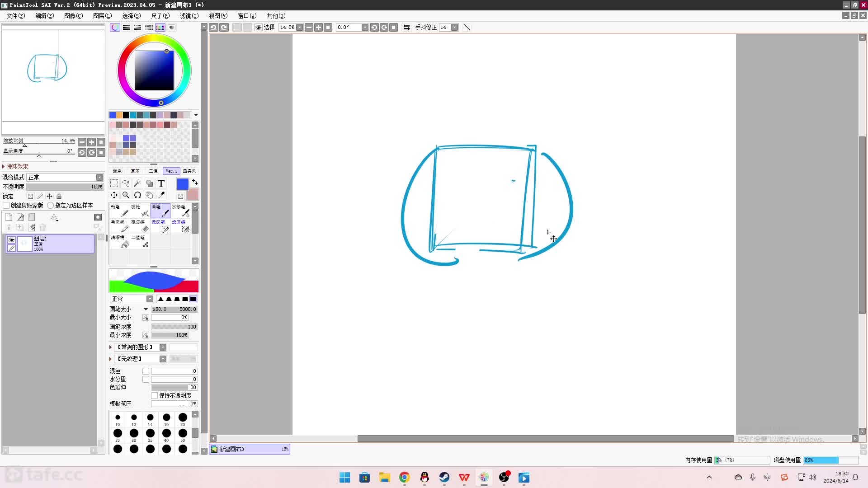Select the magic wand tool

pos(137,183)
